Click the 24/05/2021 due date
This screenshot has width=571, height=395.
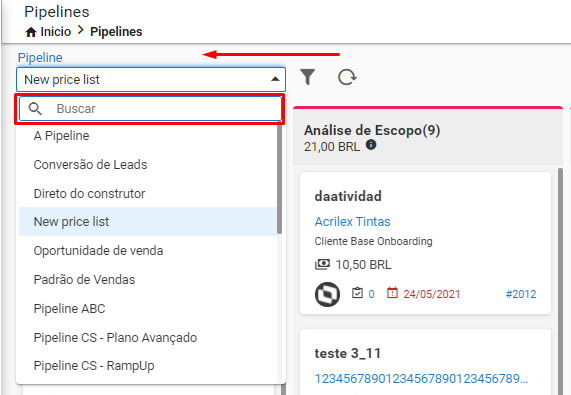[432, 294]
